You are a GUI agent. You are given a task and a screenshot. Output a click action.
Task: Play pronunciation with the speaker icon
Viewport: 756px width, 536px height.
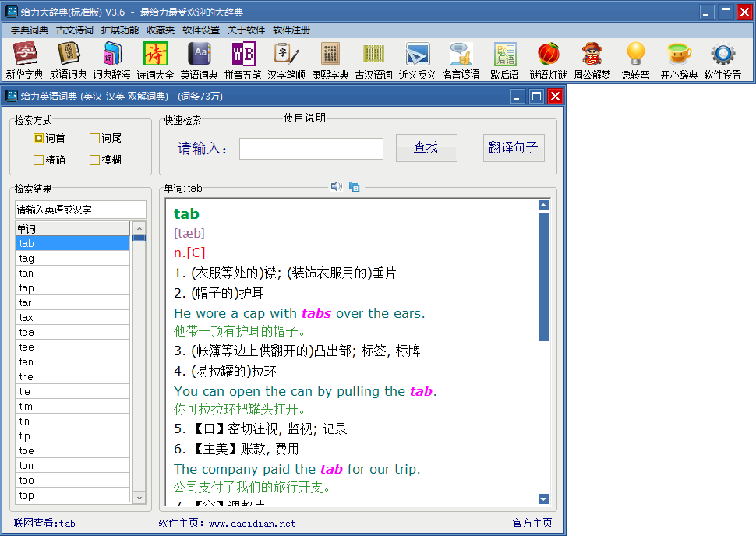click(336, 187)
